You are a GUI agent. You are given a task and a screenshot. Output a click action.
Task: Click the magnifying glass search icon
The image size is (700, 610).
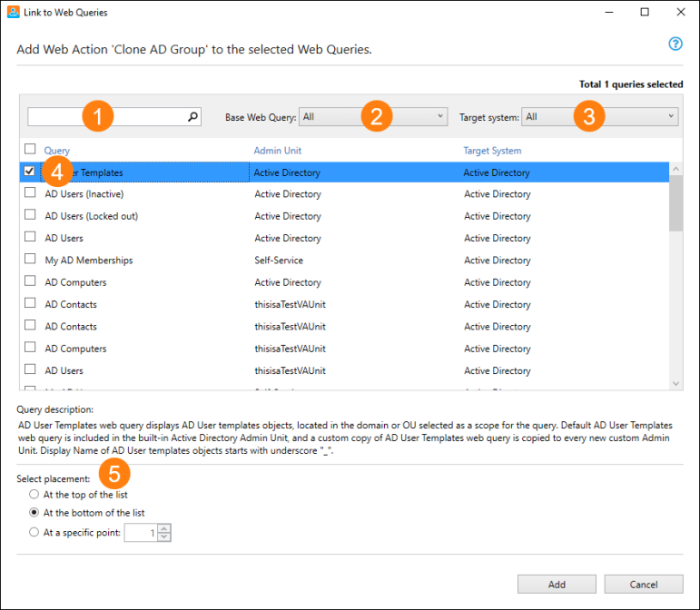click(x=192, y=117)
